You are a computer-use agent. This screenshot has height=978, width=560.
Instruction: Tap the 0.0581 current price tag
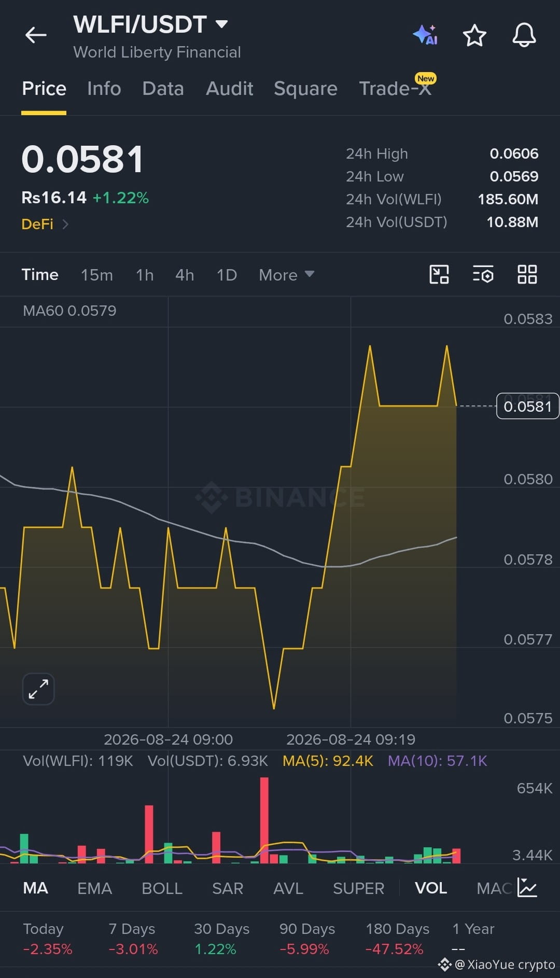tap(528, 406)
